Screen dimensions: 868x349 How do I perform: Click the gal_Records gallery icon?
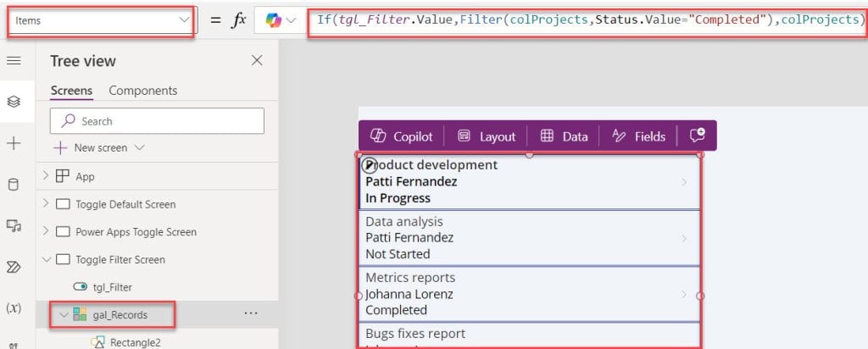(81, 315)
